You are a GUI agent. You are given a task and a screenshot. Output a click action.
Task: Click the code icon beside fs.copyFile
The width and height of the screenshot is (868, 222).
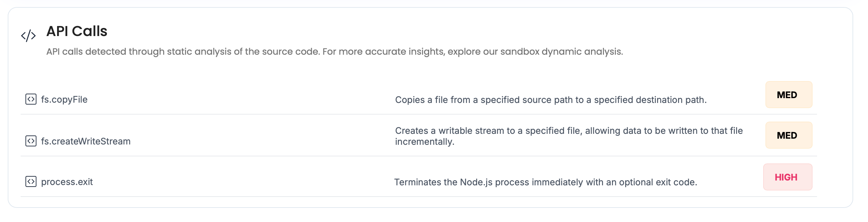pos(31,99)
